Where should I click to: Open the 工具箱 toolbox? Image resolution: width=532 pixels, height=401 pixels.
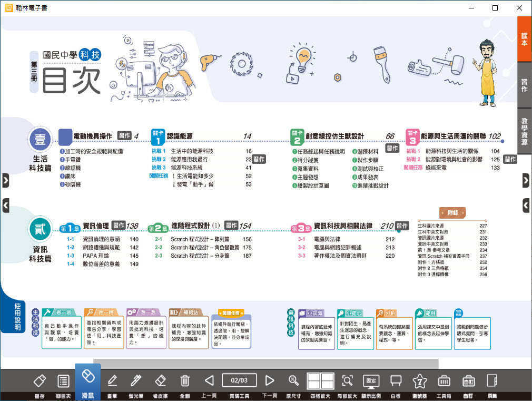[x=444, y=382]
